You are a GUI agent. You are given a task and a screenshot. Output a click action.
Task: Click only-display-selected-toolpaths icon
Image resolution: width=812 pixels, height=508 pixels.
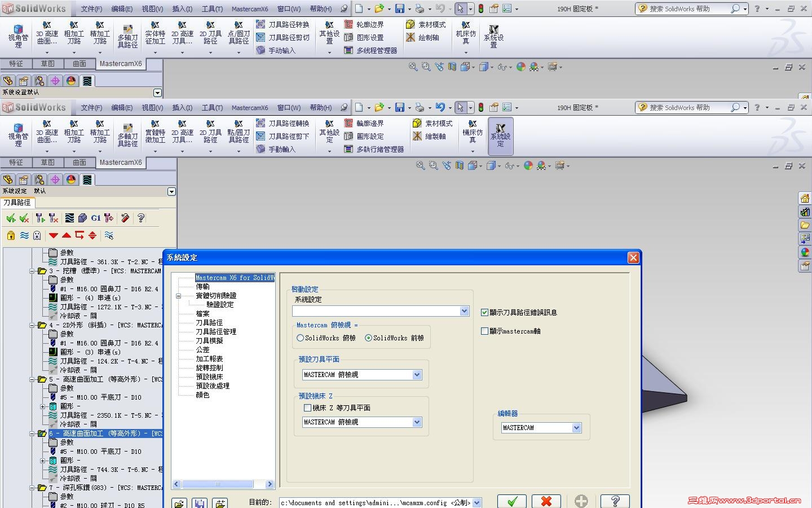[x=109, y=235]
